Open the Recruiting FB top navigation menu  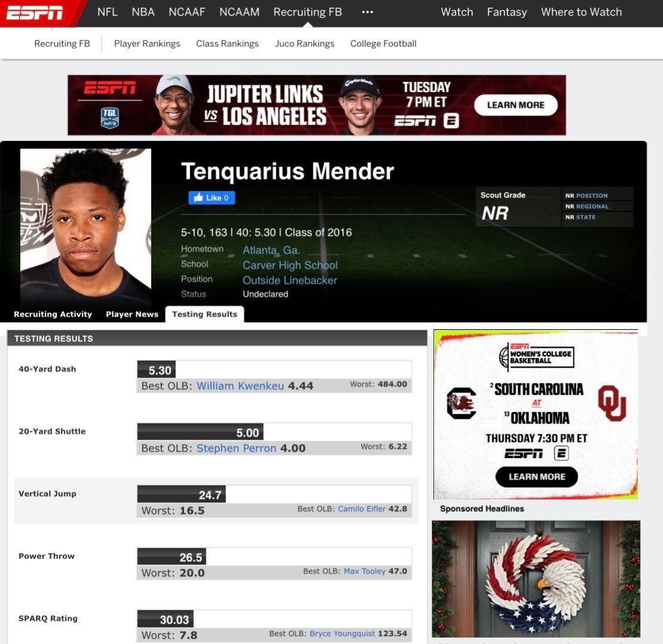(x=307, y=12)
